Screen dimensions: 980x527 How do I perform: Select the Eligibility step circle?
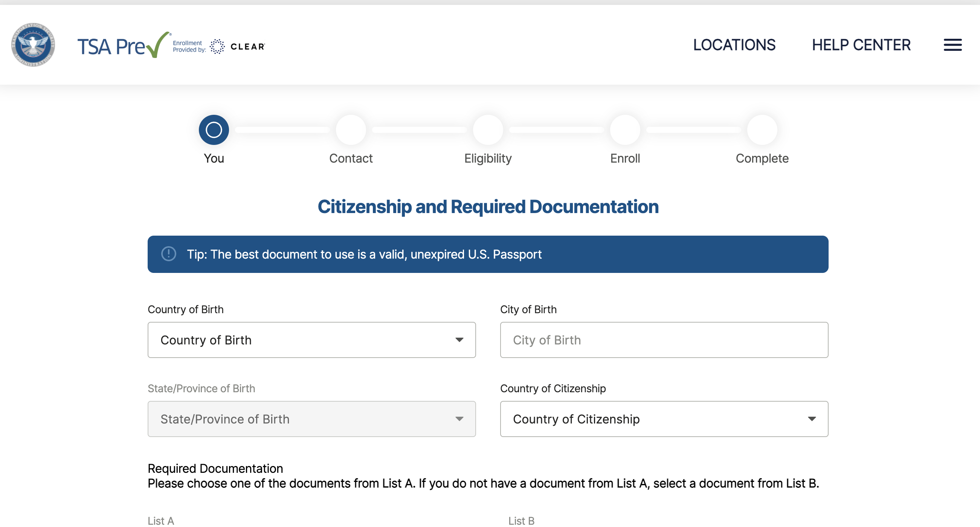click(488, 129)
